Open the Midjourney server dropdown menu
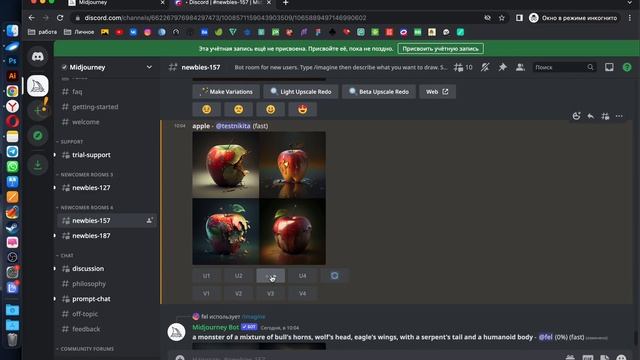640x360 pixels. [149, 67]
